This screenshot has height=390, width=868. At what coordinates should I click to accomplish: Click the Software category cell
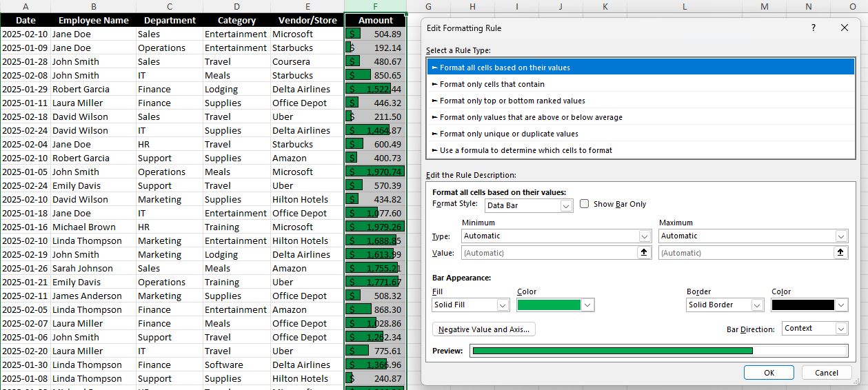click(x=236, y=365)
